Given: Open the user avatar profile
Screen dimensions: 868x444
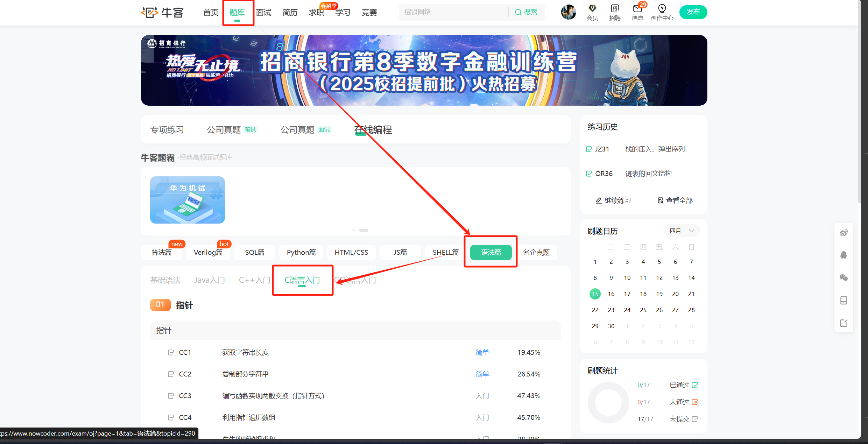Looking at the screenshot, I should coord(569,12).
